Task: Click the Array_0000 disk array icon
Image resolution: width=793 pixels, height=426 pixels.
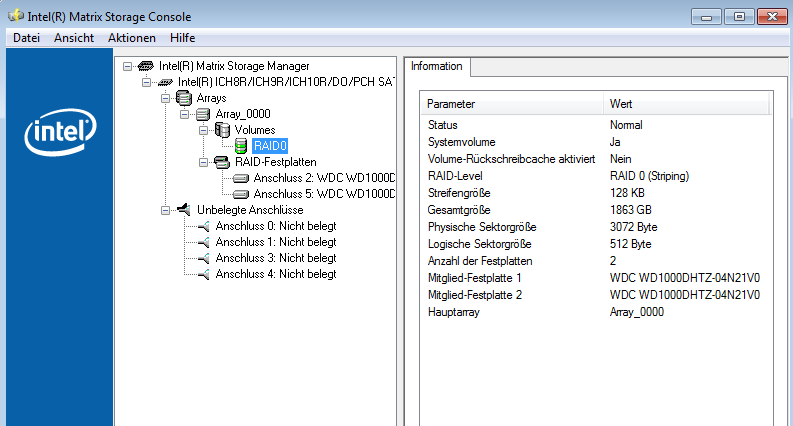Action: [x=203, y=114]
